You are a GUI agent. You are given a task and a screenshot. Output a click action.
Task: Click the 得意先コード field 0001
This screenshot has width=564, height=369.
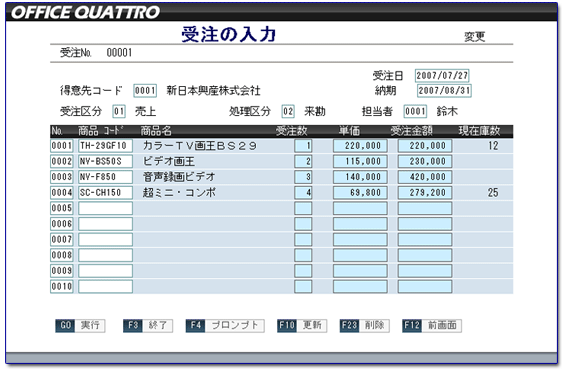coord(145,91)
